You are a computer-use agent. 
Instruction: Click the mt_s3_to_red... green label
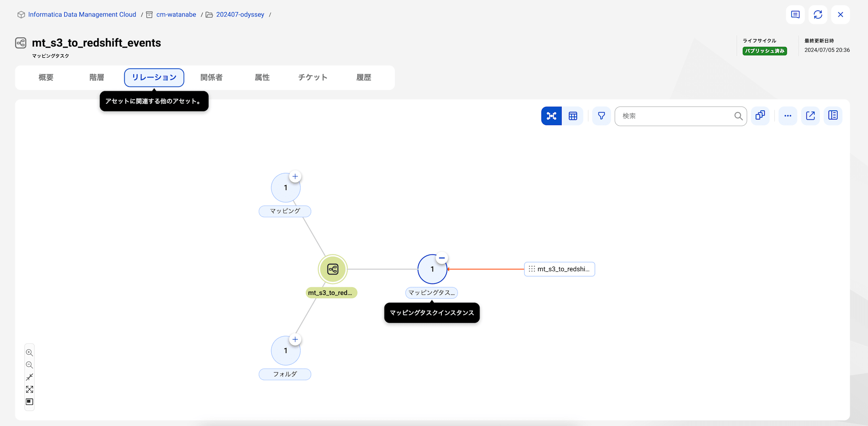(x=331, y=293)
